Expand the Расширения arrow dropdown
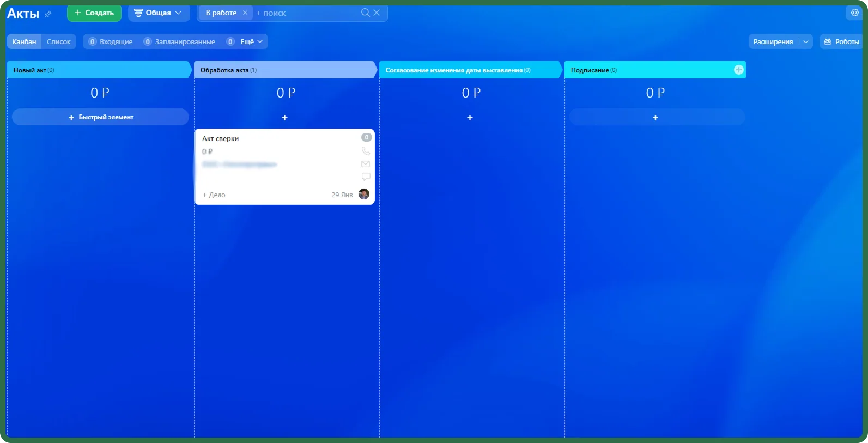The height and width of the screenshot is (443, 868). coord(806,41)
